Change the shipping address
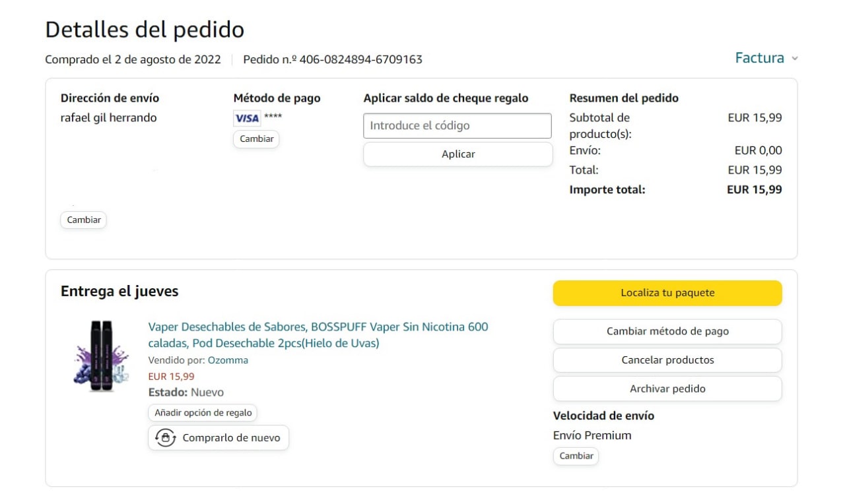845x504 pixels. [x=83, y=220]
